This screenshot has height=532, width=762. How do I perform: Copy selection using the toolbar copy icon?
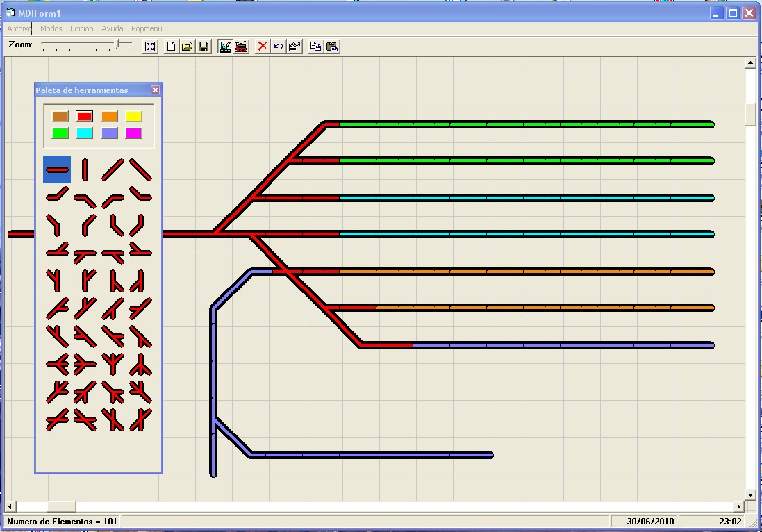[x=315, y=47]
